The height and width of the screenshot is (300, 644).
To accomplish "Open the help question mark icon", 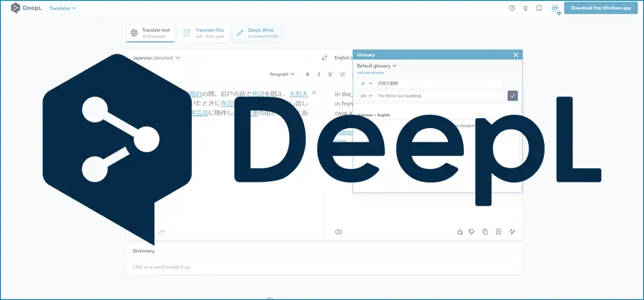I will tap(512, 9).
